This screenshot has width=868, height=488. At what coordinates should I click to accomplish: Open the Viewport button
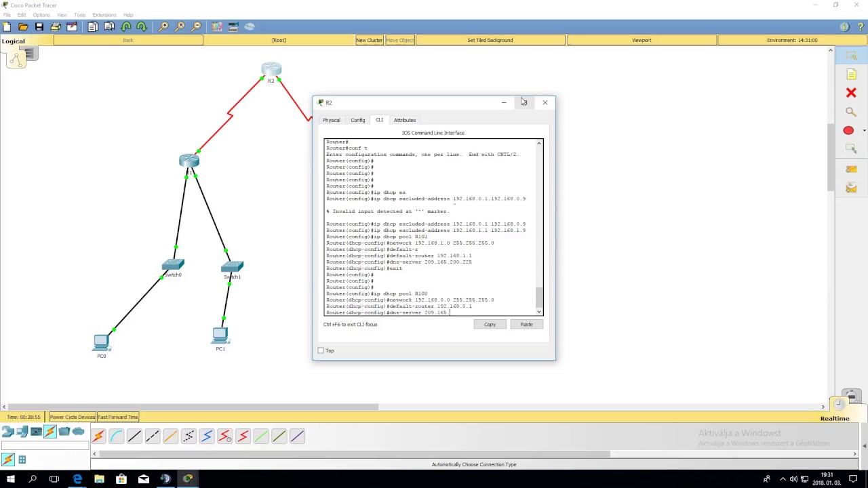pyautogui.click(x=642, y=40)
